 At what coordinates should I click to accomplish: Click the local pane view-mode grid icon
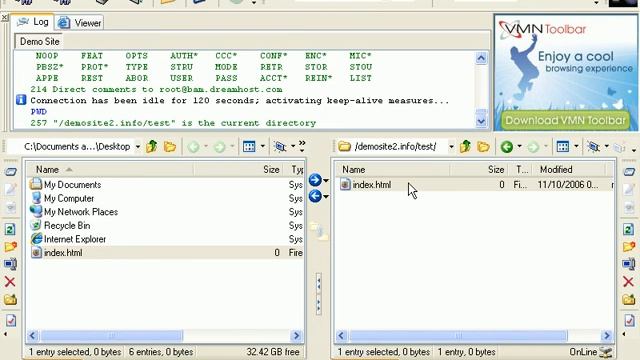(249, 146)
